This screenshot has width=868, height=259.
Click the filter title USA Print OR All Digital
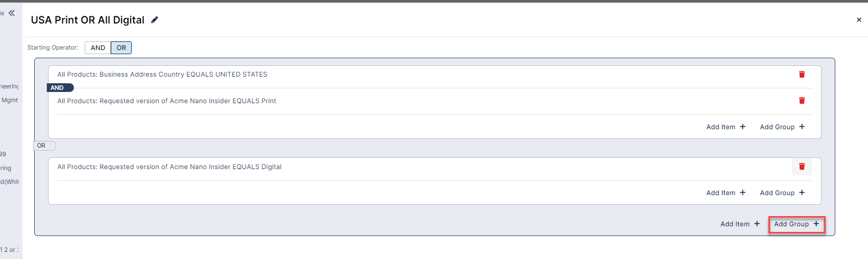(x=87, y=20)
